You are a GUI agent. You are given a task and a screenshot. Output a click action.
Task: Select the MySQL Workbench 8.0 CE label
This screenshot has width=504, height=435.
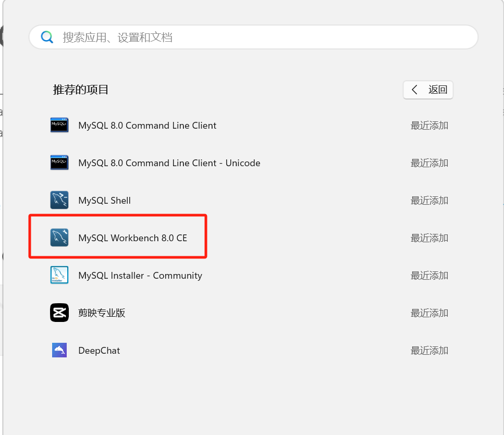(133, 238)
